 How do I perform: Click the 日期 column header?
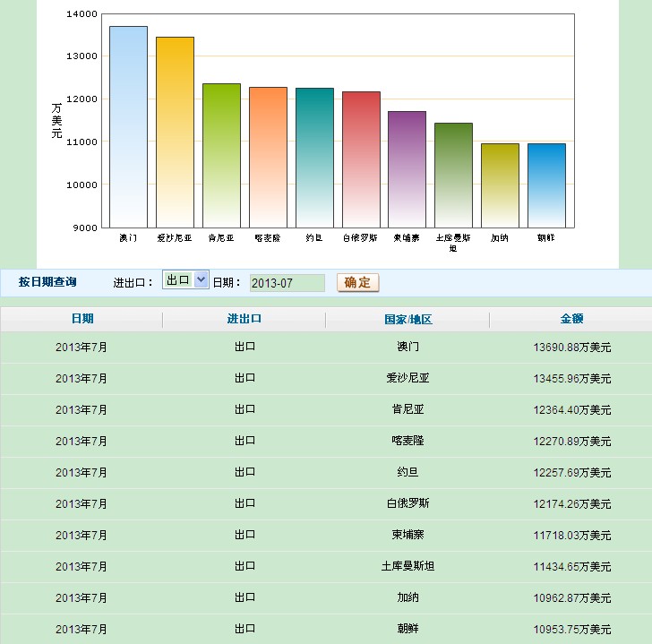coord(81,319)
